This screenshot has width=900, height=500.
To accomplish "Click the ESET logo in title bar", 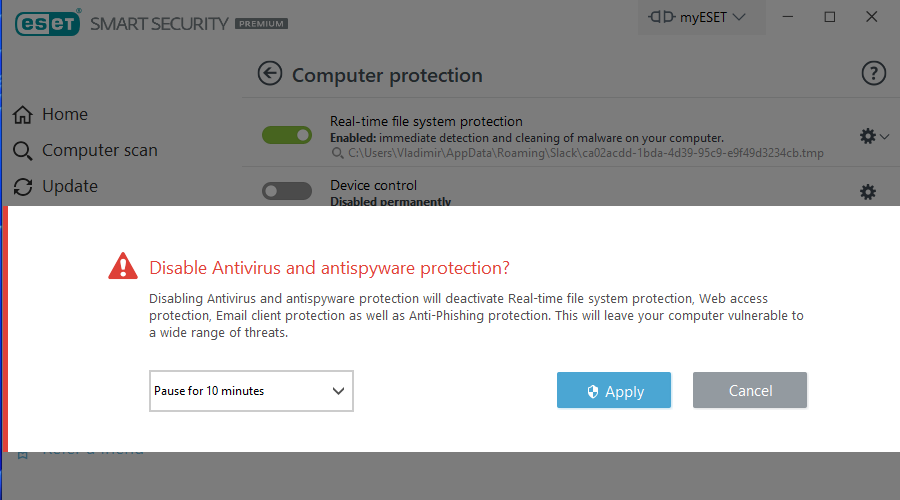I will pos(47,23).
